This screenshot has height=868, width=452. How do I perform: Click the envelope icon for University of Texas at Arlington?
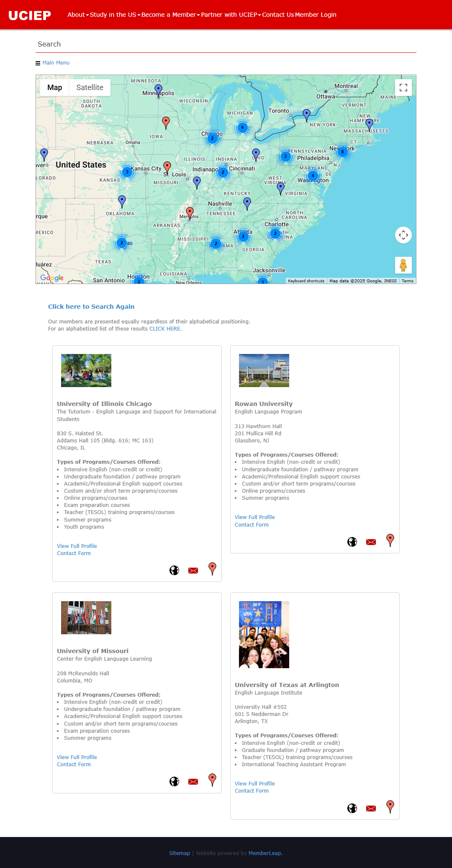coord(371,809)
